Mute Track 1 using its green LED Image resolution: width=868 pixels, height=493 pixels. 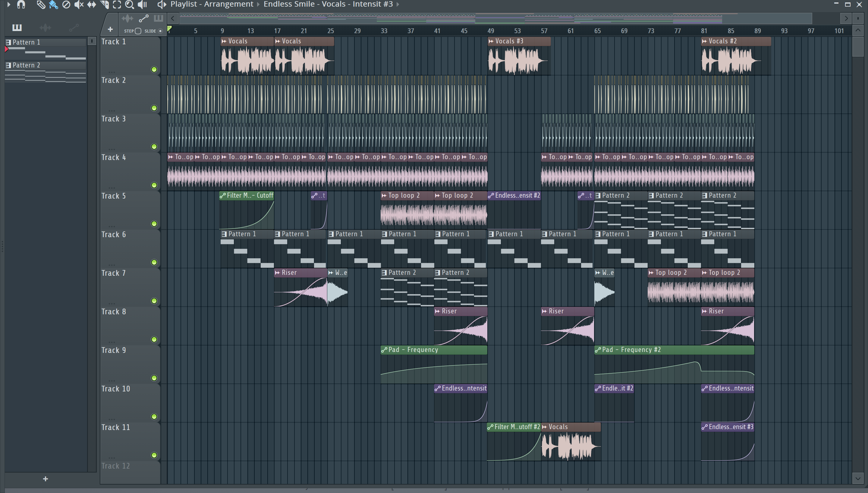(x=154, y=69)
